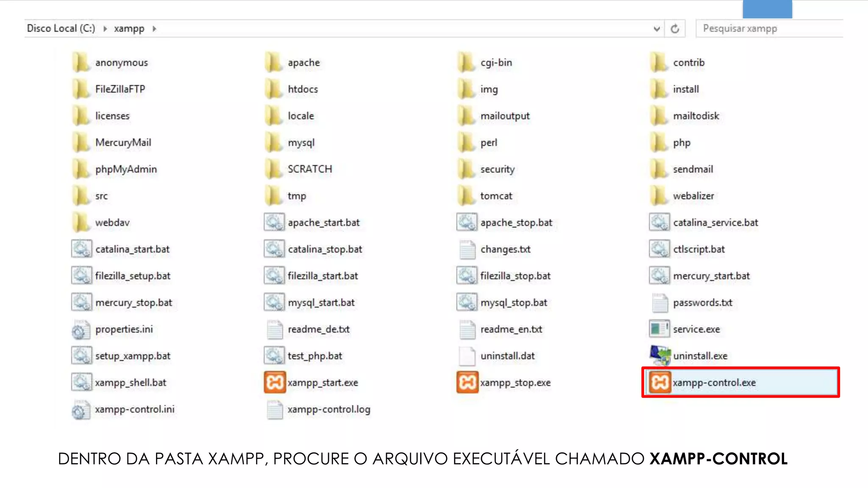Select the tomcat folder icon
This screenshot has height=488, width=868.
tap(466, 196)
